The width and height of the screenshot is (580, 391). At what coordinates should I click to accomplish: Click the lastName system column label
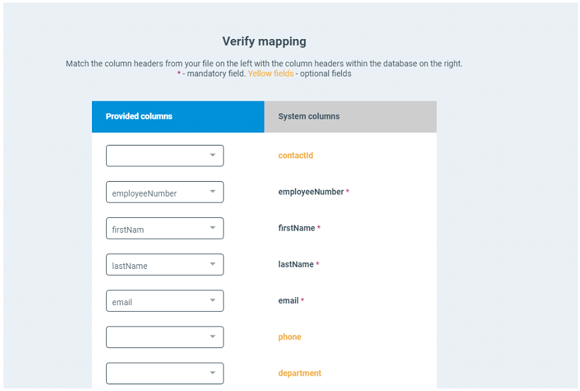point(298,264)
